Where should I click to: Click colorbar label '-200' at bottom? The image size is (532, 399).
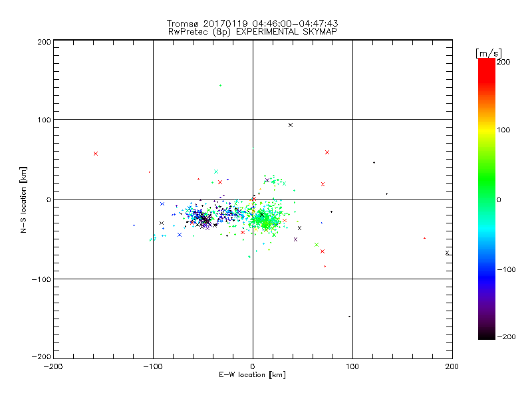pyautogui.click(x=506, y=336)
